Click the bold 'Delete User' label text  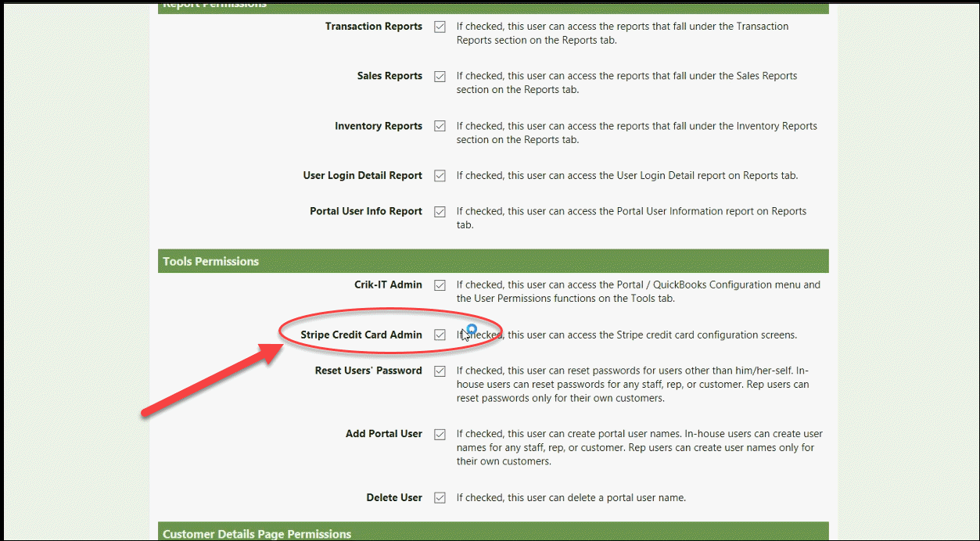pos(393,497)
